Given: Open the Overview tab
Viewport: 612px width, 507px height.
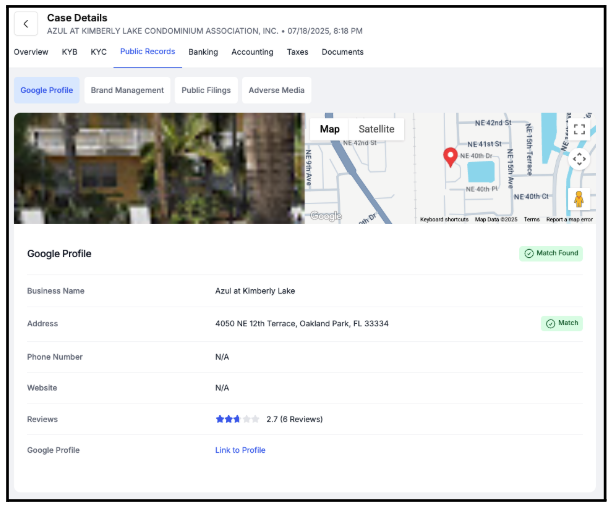Looking at the screenshot, I should pos(31,52).
